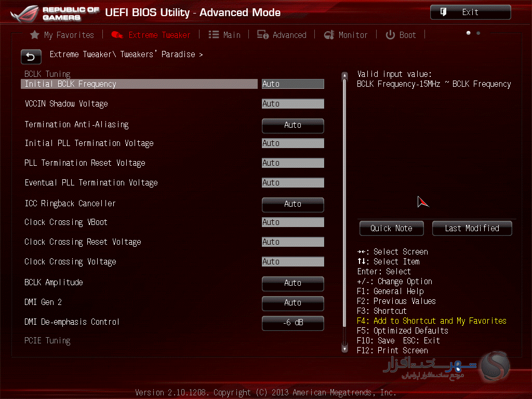Image resolution: width=532 pixels, height=399 pixels.
Task: Switch to the Extreme Tweaker tab
Action: [x=151, y=35]
